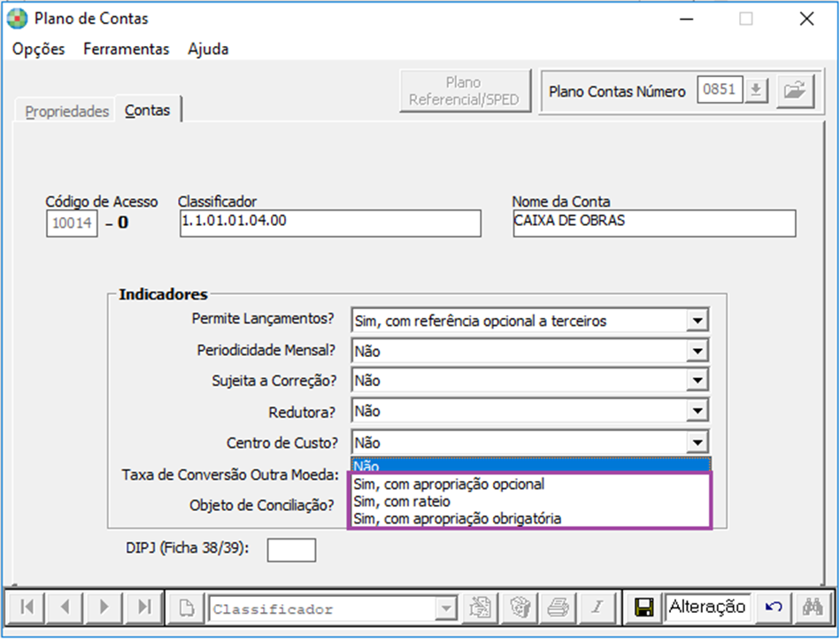Close the Plano de Contas window

pos(806,19)
